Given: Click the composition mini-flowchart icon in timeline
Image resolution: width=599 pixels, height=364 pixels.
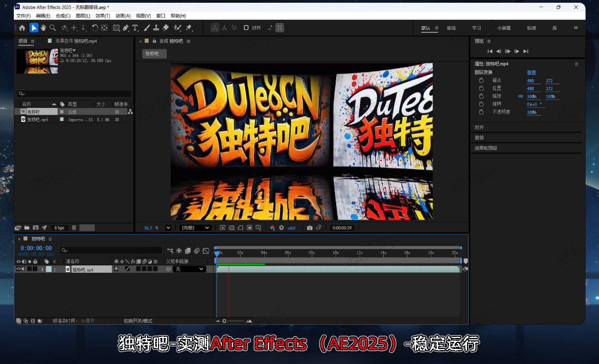Looking at the screenshot, I should tap(170, 250).
